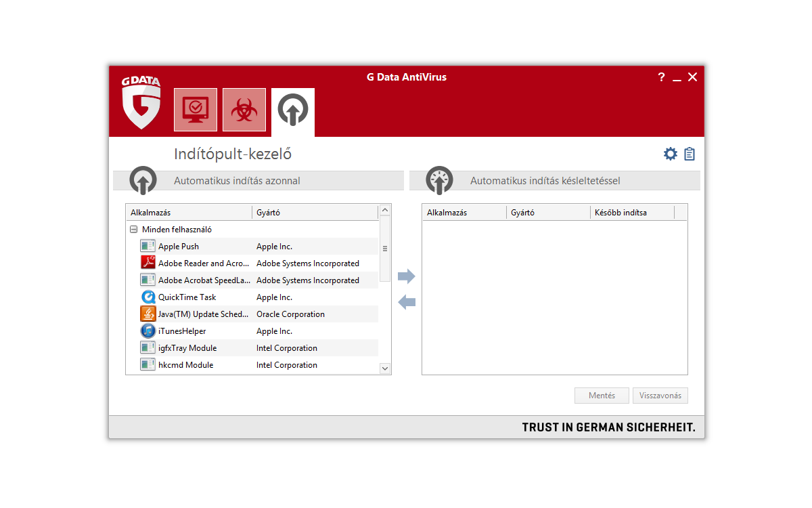Click the help question mark

click(x=661, y=77)
